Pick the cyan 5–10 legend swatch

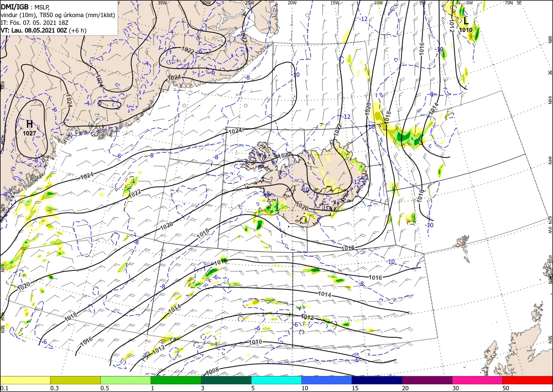[x=276, y=380]
